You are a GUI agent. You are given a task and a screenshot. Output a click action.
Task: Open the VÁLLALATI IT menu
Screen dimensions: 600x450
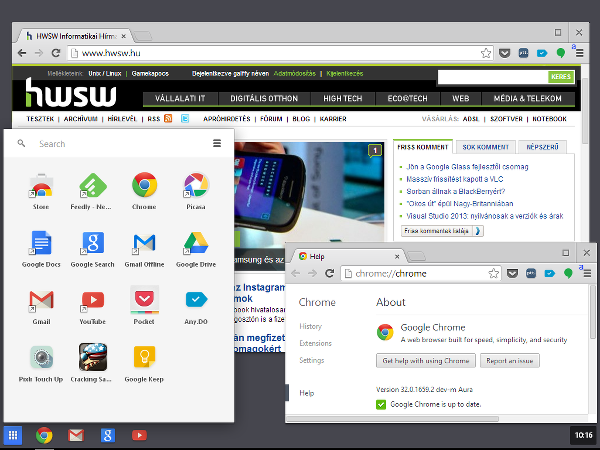(x=180, y=98)
